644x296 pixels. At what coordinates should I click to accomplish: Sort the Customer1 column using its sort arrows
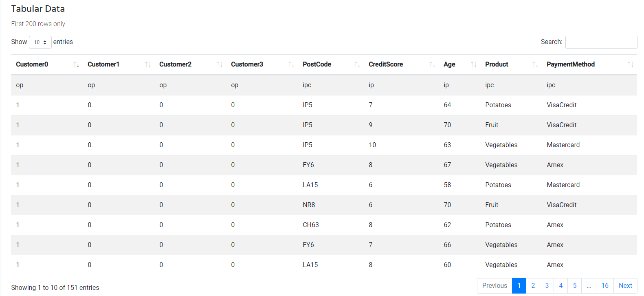click(x=148, y=64)
